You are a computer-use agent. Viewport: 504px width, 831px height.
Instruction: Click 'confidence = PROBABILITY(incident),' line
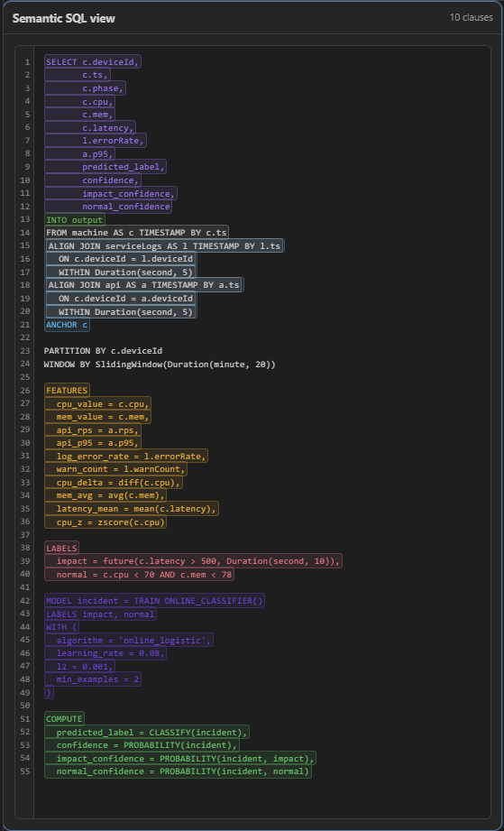(x=142, y=744)
